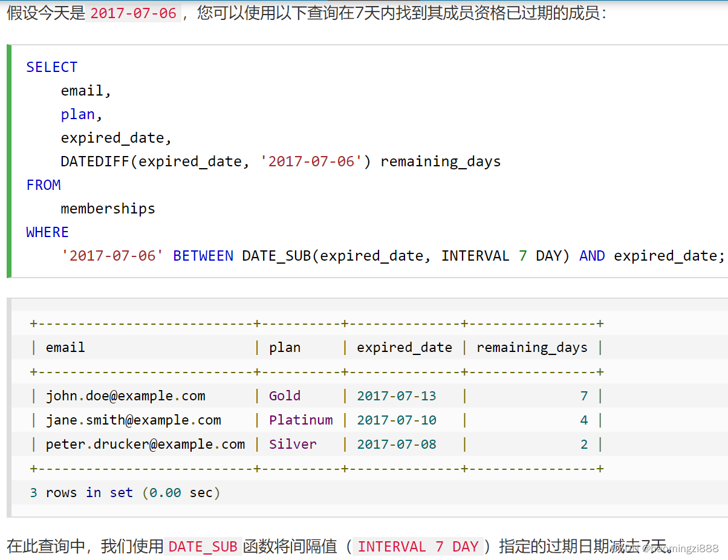Click the AND keyword in the query
This screenshot has height=560, width=728.
(x=591, y=255)
